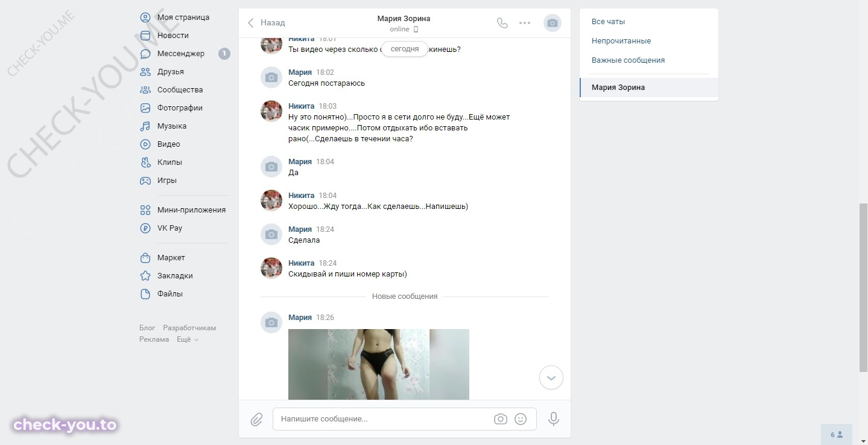Open the Блог footer link
Viewport: 868px width, 445px height.
147,328
